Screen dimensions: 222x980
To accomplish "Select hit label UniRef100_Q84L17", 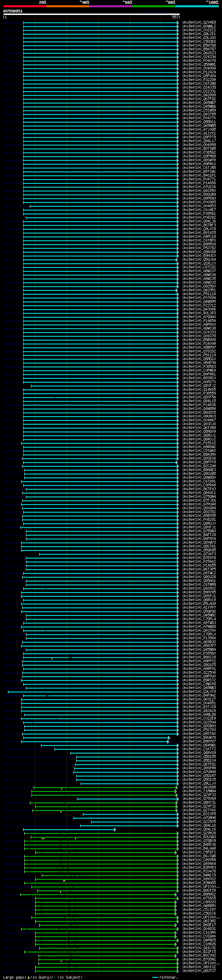I will pyautogui.click(x=199, y=141).
